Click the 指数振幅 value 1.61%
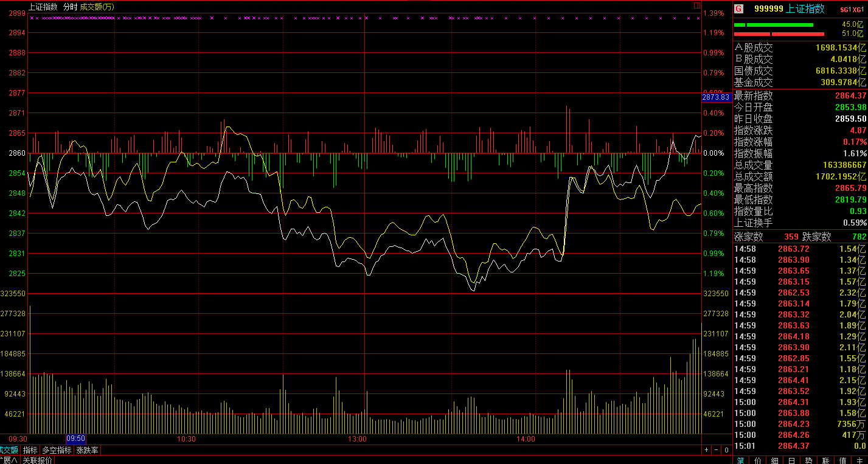Image resolution: width=868 pixels, height=464 pixels. (855, 153)
